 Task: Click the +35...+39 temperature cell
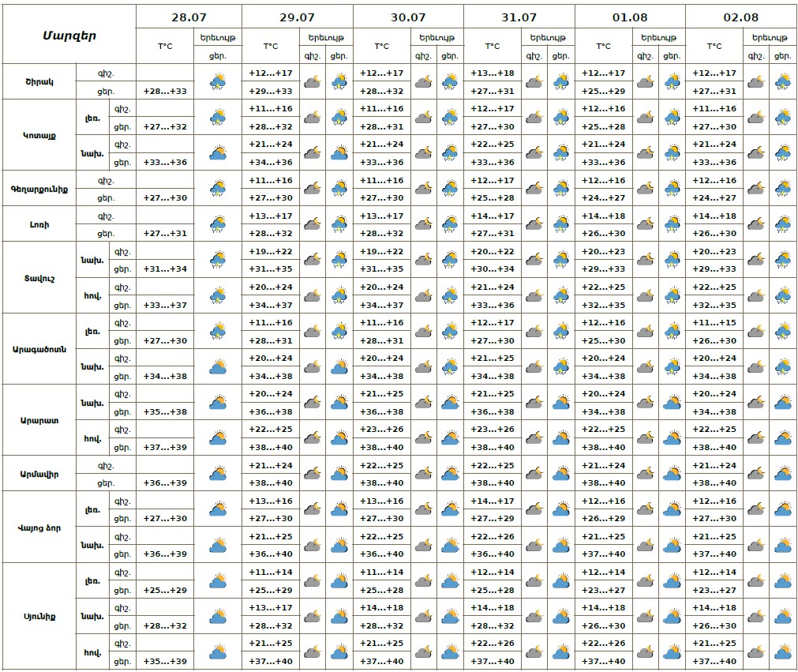(165, 662)
